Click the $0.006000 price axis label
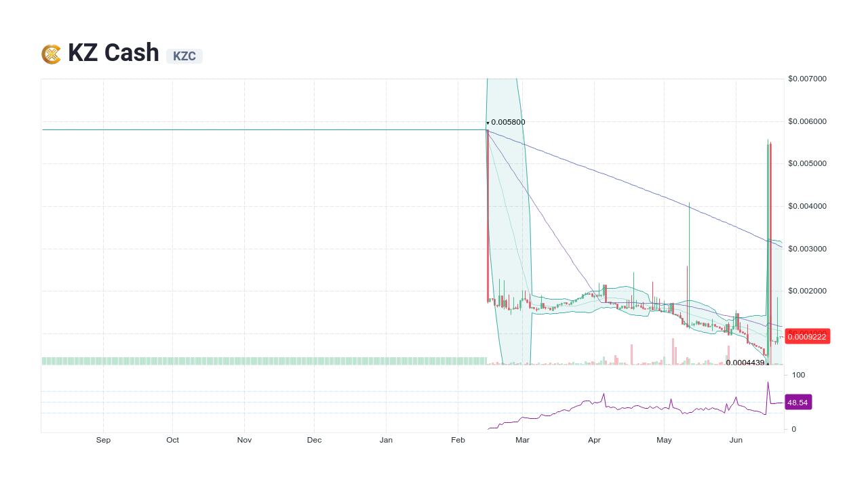The height and width of the screenshot is (488, 868). point(807,121)
